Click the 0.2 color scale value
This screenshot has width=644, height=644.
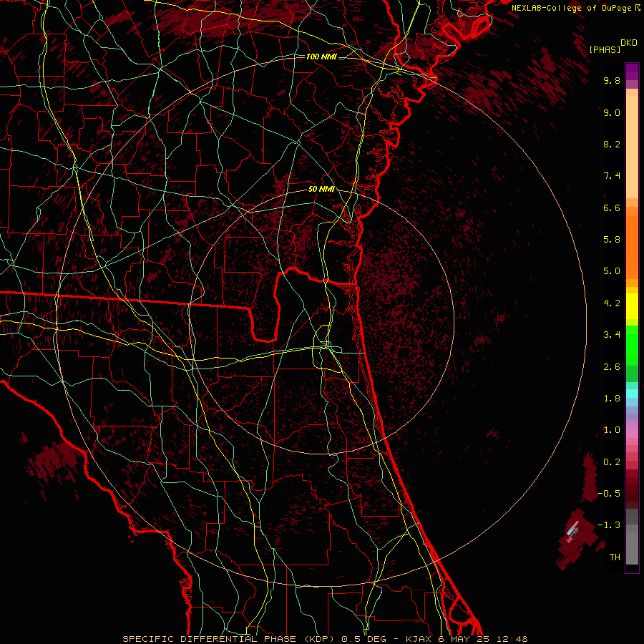point(612,462)
